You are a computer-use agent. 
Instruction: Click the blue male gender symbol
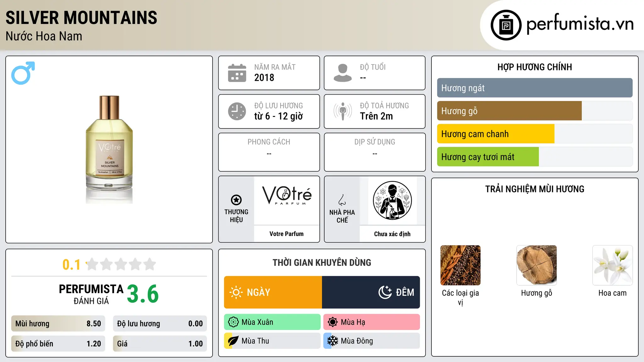tap(23, 73)
